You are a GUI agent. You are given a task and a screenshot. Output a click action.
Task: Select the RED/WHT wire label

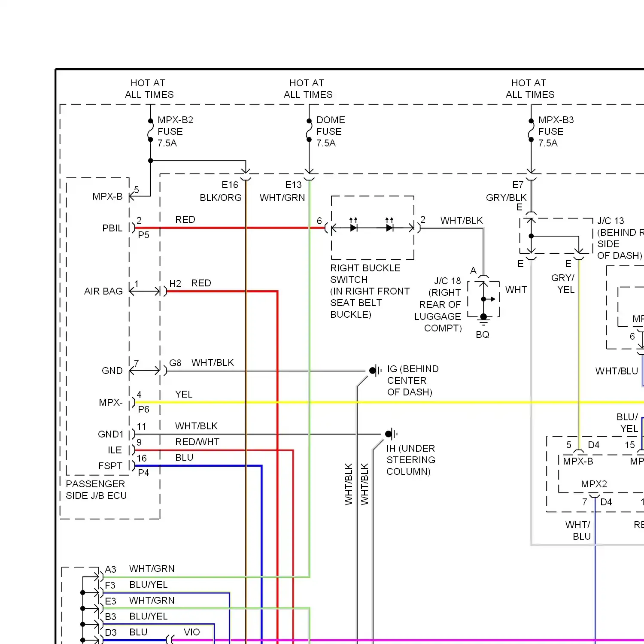click(x=197, y=442)
